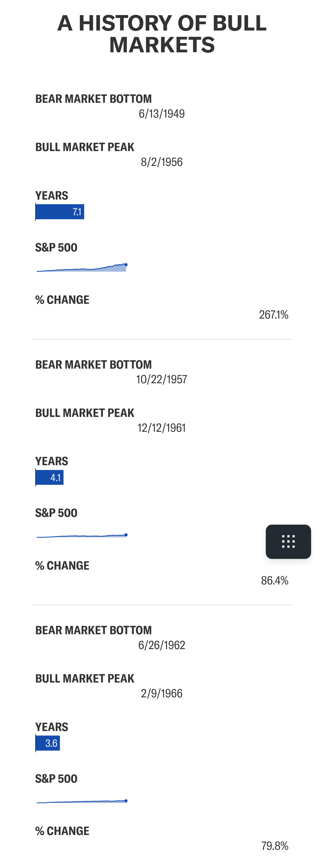This screenshot has height=868, width=323.
Task: Click the 79.8% change value
Action: tap(275, 846)
